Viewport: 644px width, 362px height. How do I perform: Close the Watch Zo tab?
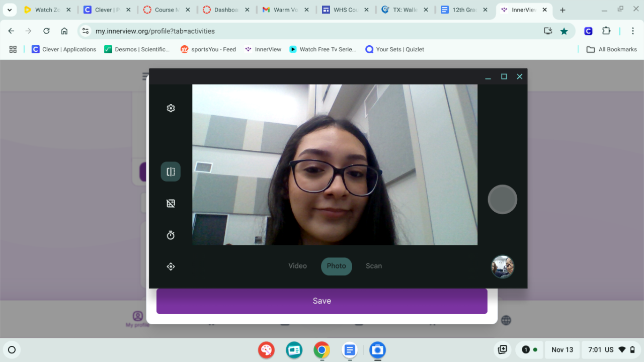point(69,10)
